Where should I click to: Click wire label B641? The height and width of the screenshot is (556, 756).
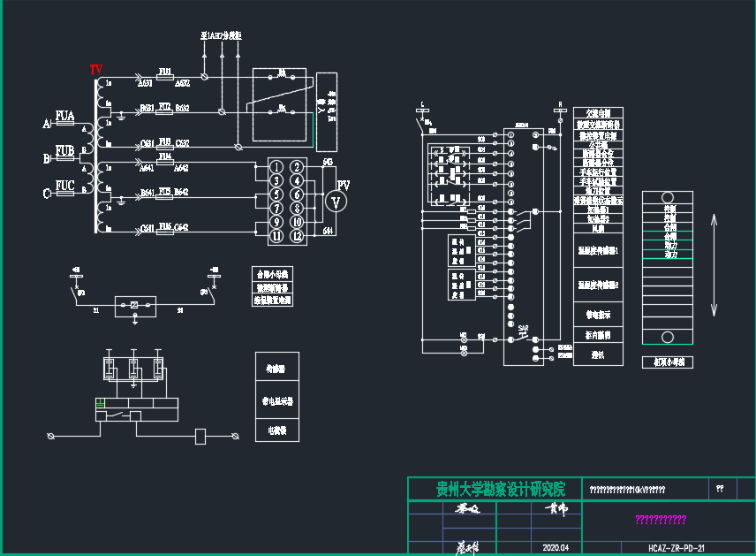click(x=147, y=193)
